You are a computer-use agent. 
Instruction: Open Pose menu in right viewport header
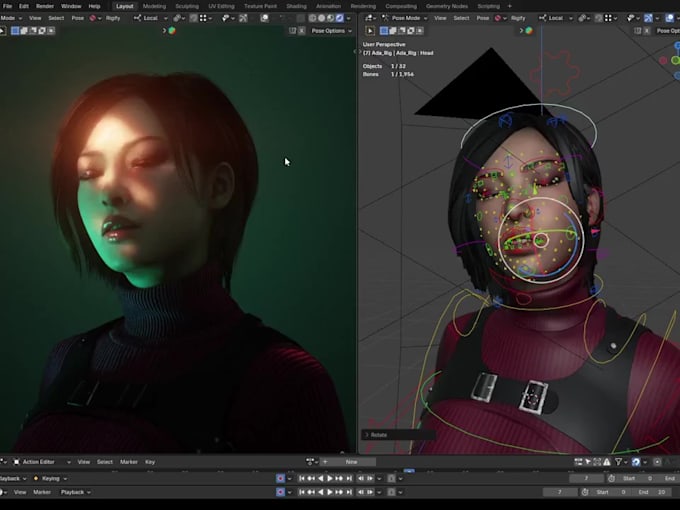(483, 18)
